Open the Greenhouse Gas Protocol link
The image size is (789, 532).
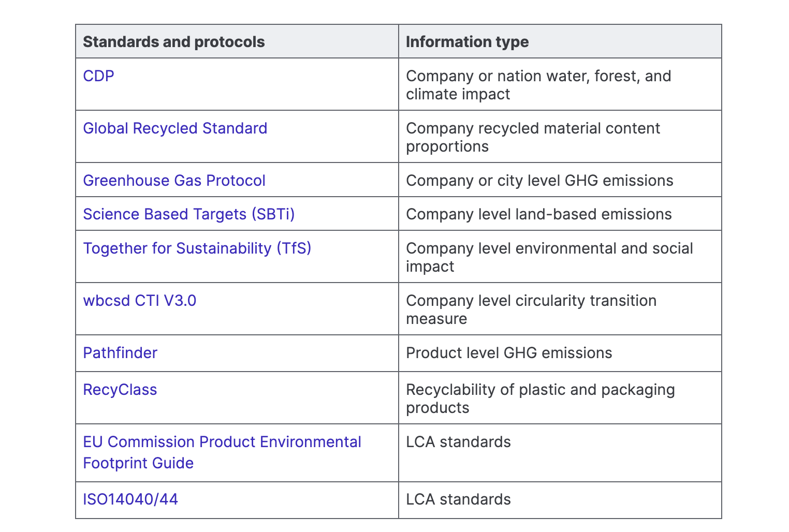174,181
